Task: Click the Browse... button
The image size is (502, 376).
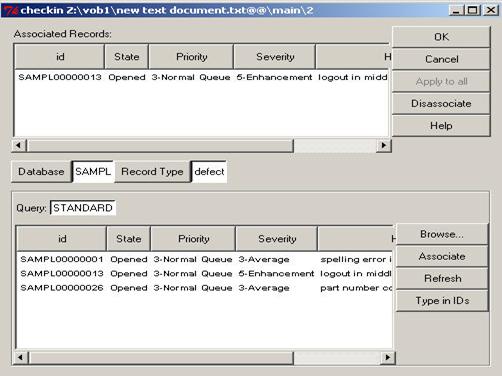Action: click(442, 234)
